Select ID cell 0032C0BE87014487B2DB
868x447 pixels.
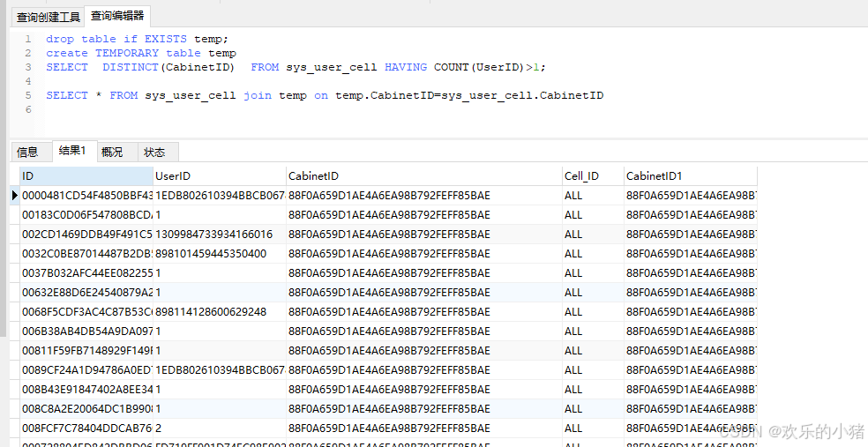click(x=86, y=253)
